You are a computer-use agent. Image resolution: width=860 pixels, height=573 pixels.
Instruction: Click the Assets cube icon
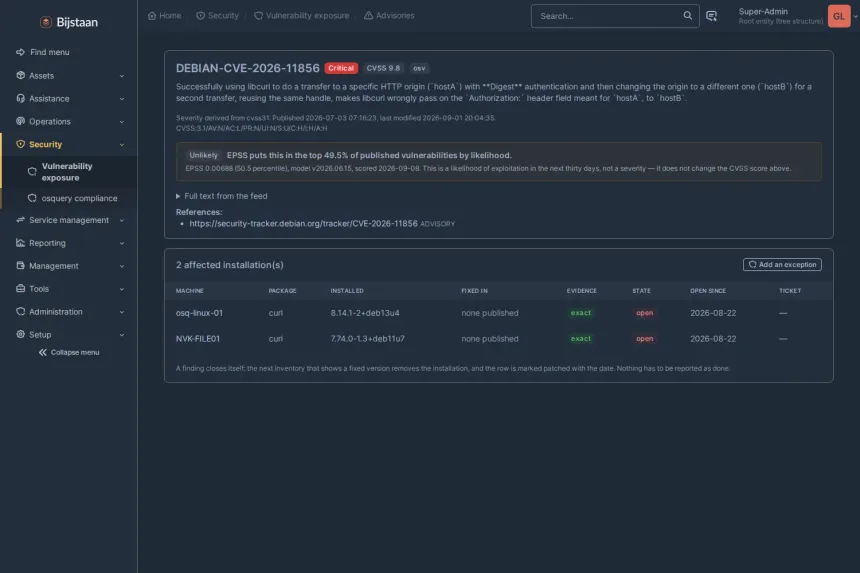21,75
